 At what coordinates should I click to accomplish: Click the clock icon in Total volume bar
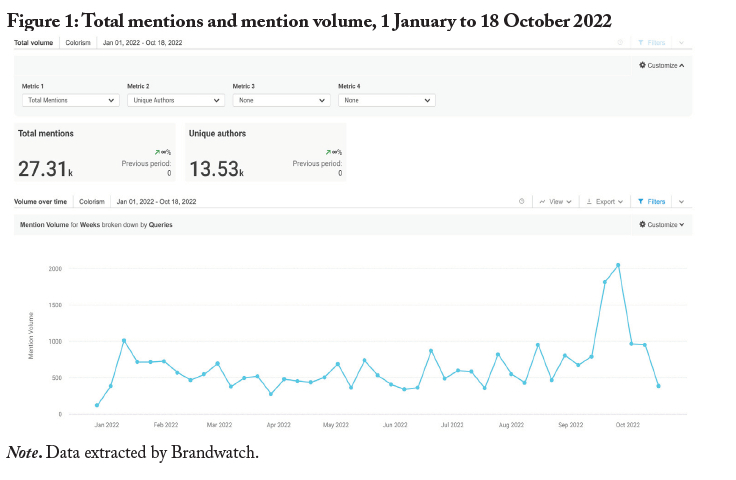[620, 43]
